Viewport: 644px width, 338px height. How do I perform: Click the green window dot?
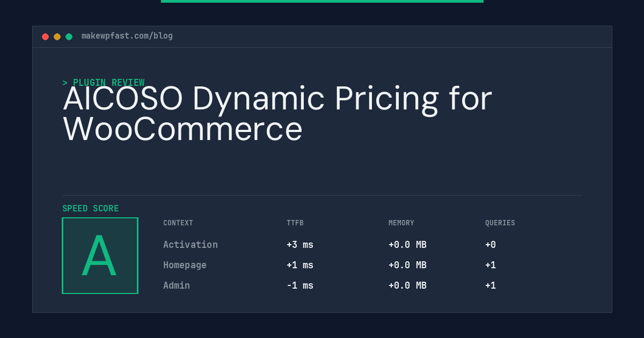(69, 36)
